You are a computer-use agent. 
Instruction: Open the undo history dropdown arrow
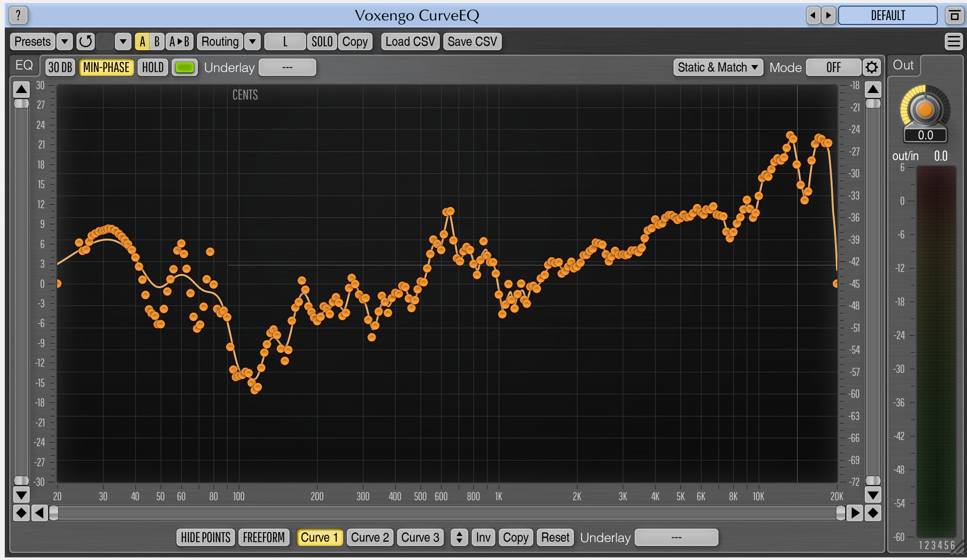(123, 41)
